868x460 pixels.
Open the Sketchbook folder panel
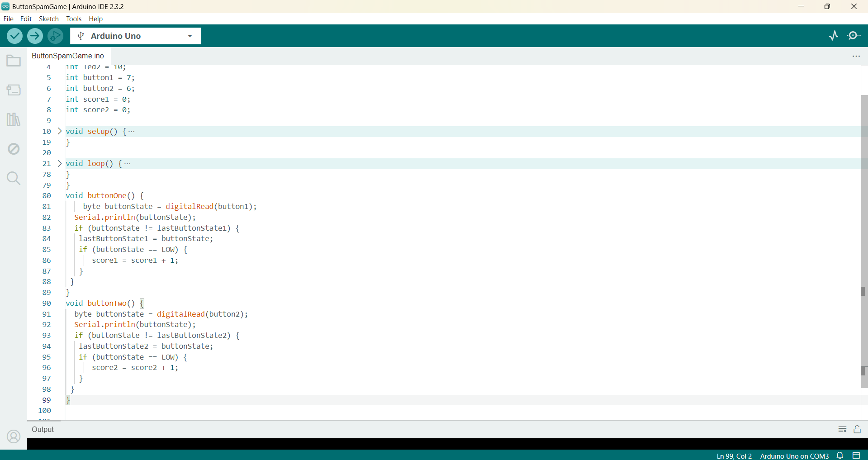14,61
